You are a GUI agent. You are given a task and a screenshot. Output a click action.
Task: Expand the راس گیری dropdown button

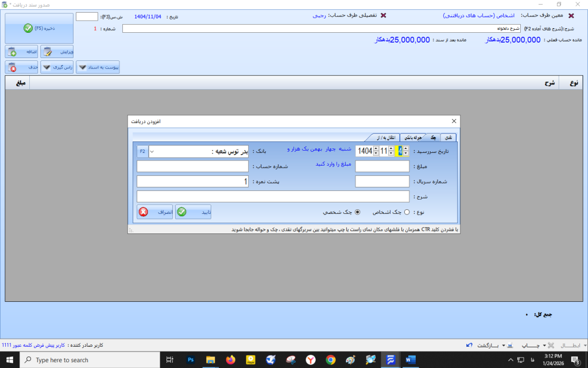coord(57,67)
